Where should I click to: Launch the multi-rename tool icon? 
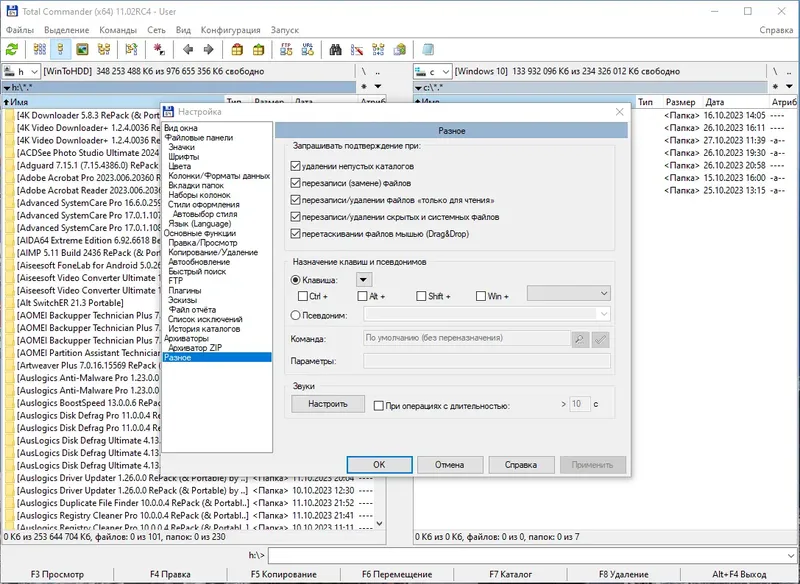pyautogui.click(x=357, y=49)
